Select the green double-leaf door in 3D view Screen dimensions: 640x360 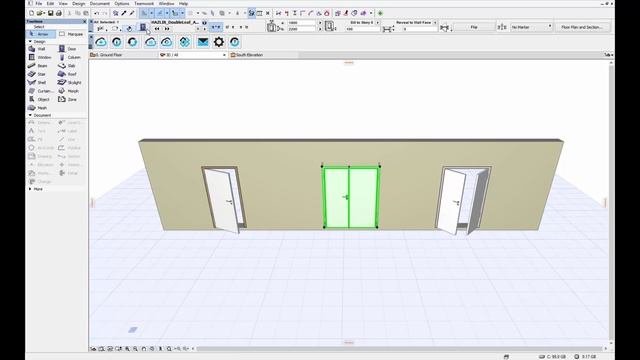[351, 198]
